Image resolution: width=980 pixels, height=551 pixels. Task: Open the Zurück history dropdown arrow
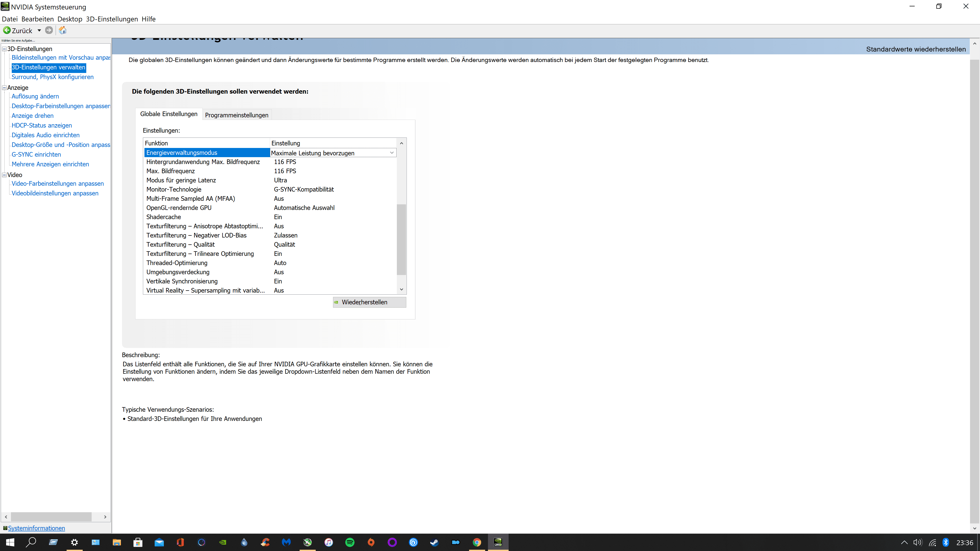39,30
